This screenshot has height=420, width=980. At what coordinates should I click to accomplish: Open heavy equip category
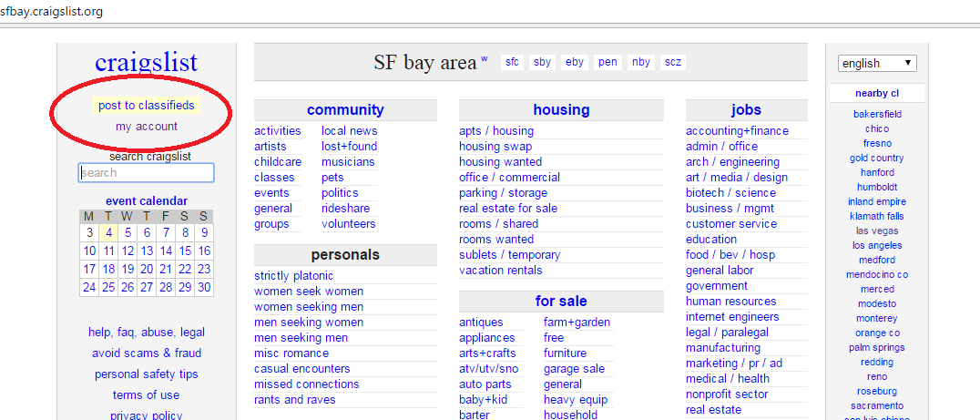coord(576,399)
